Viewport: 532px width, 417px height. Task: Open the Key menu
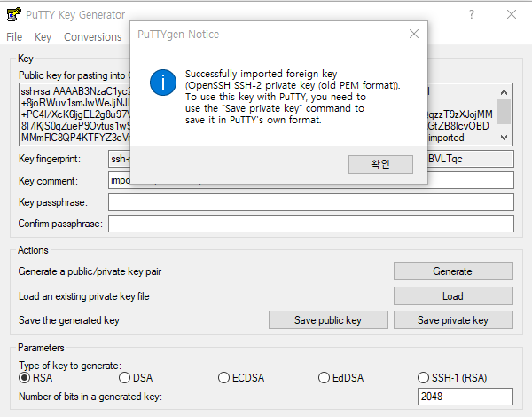[43, 36]
